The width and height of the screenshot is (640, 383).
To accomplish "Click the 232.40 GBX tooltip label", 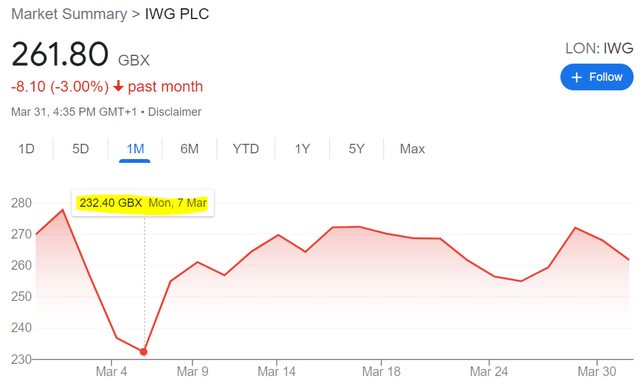I will tap(111, 203).
